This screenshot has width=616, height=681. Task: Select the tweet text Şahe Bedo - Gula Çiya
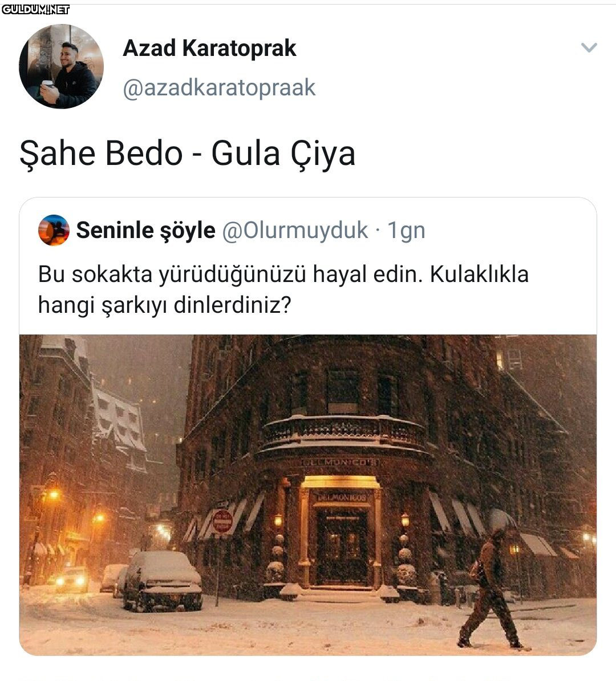point(188,154)
